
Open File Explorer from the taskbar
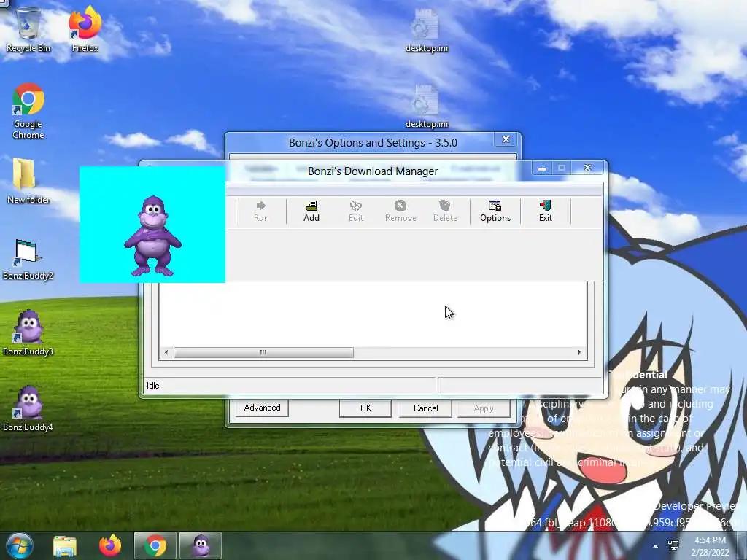pyautogui.click(x=64, y=545)
